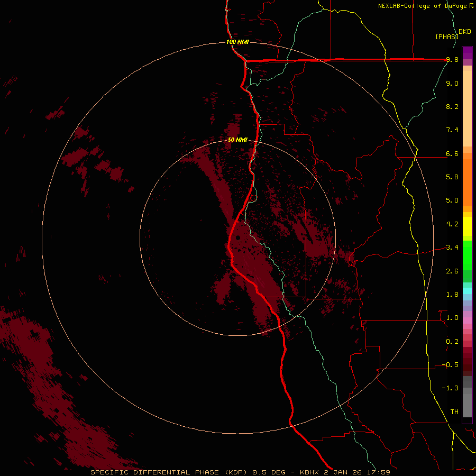This screenshot has width=476, height=476.
Task: Click the 9.0 value on the scale
Action: (x=452, y=83)
